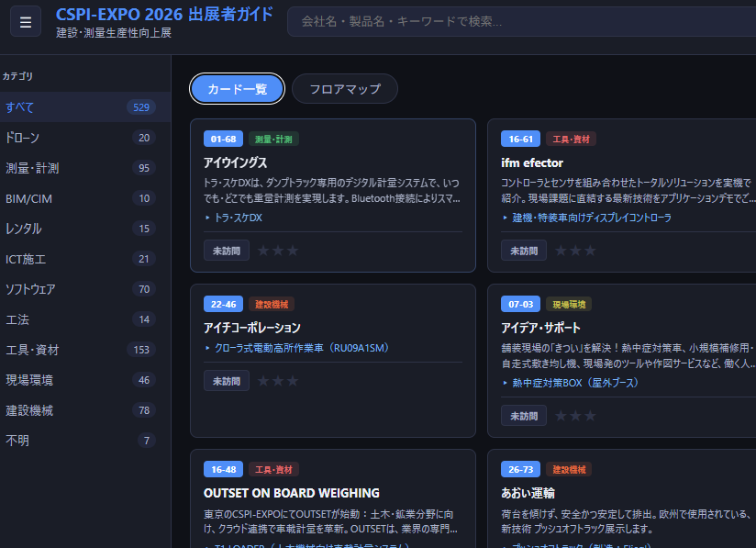Rate アイデア・サポート one star
The image size is (756, 548).
[x=561, y=416]
